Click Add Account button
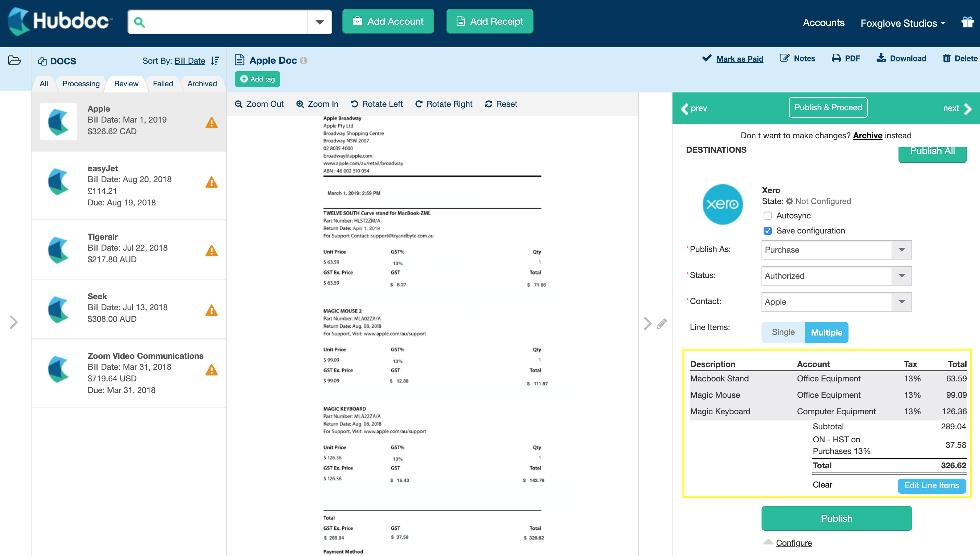 (x=388, y=21)
